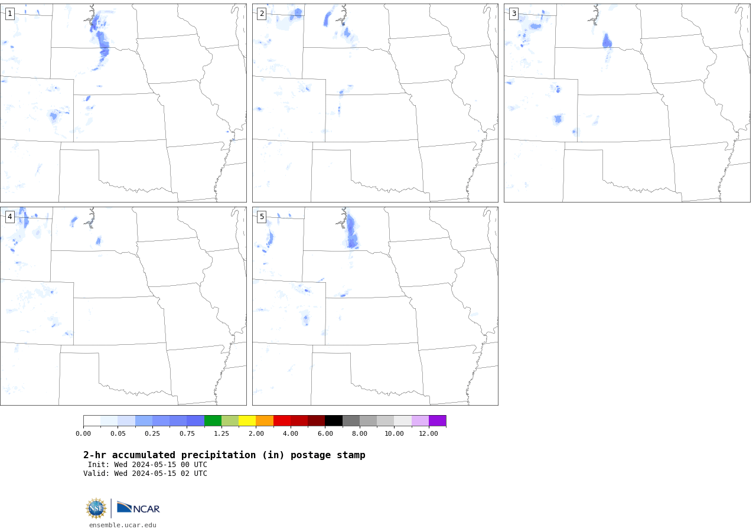
Task: Click the 10.00 colorbar label
Action: click(394, 434)
